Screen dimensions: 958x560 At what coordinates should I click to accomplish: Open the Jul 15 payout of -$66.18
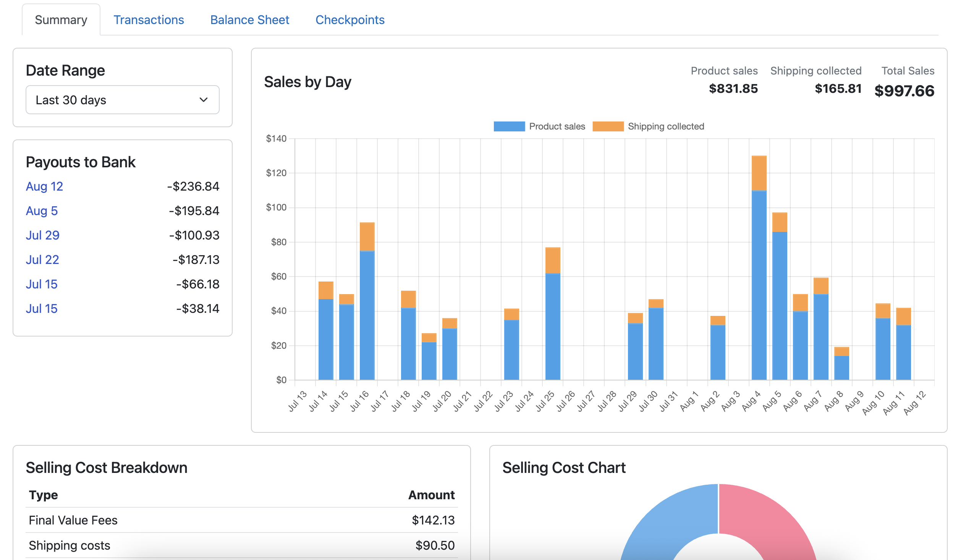pyautogui.click(x=42, y=284)
